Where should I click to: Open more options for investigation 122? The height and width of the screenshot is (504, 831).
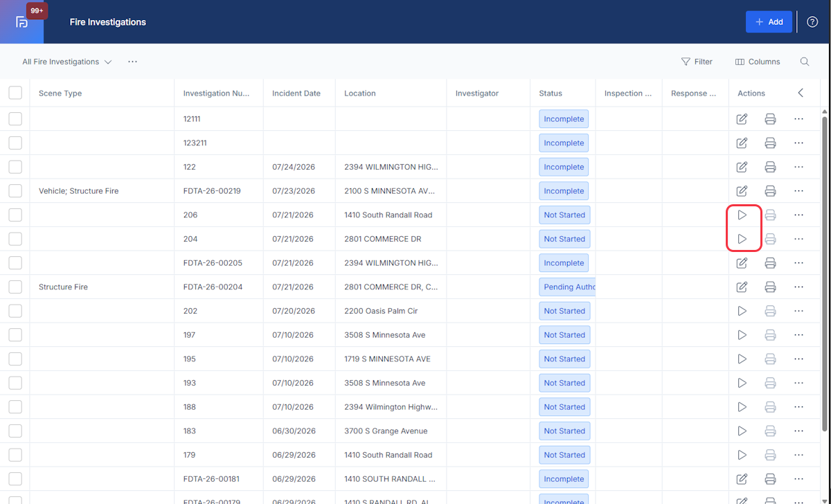(798, 167)
